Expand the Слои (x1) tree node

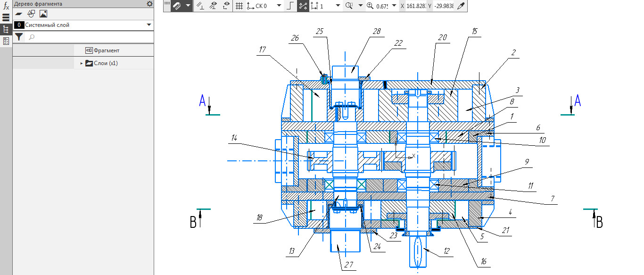click(82, 63)
